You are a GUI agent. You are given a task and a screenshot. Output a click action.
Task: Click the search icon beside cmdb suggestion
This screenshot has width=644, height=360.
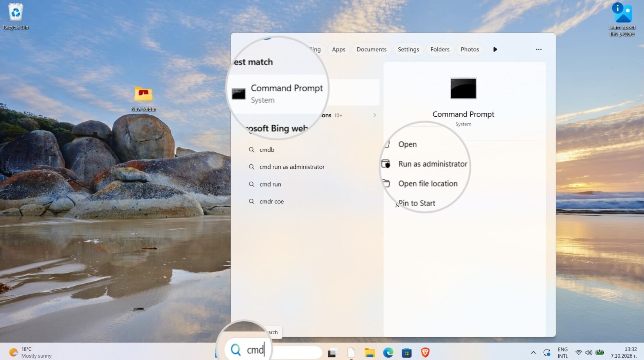252,149
